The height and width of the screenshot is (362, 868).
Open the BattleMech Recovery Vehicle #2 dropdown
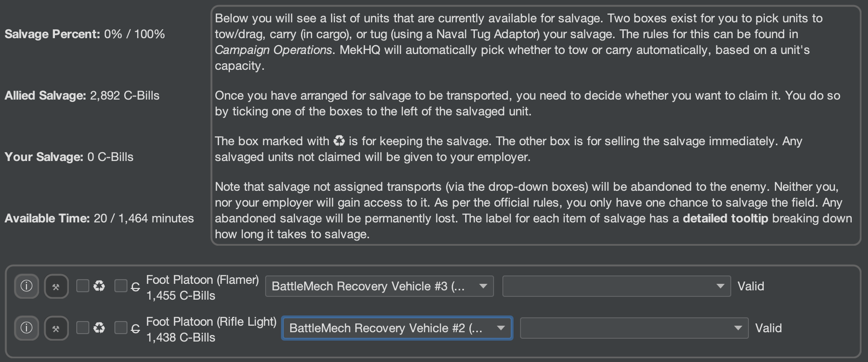coord(397,328)
